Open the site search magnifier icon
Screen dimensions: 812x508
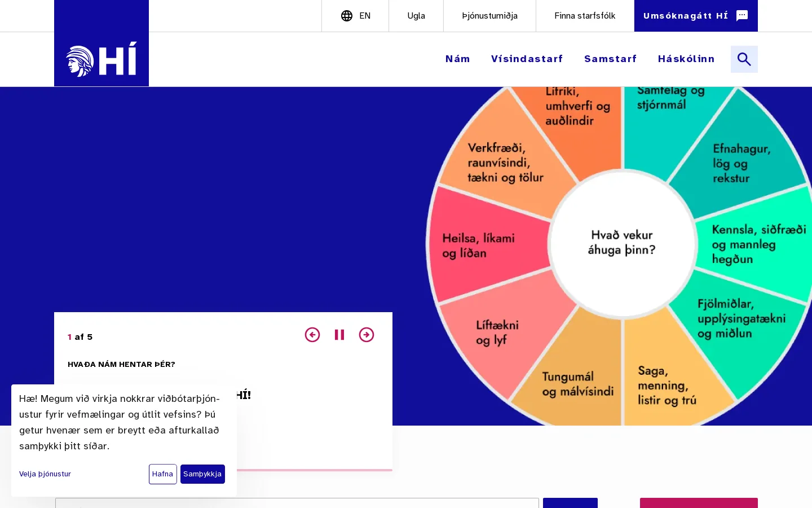tap(744, 59)
